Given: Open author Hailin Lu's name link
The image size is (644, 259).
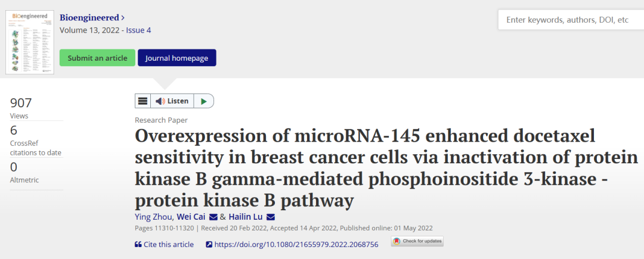Looking at the screenshot, I should coord(246,217).
